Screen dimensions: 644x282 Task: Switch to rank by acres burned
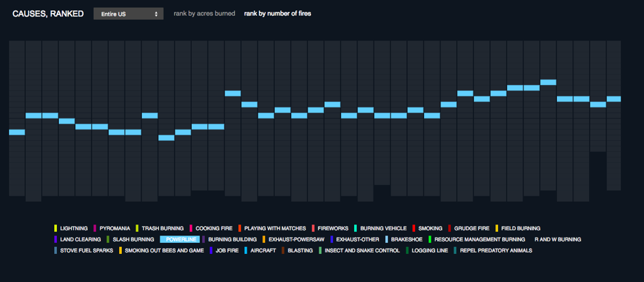point(204,14)
